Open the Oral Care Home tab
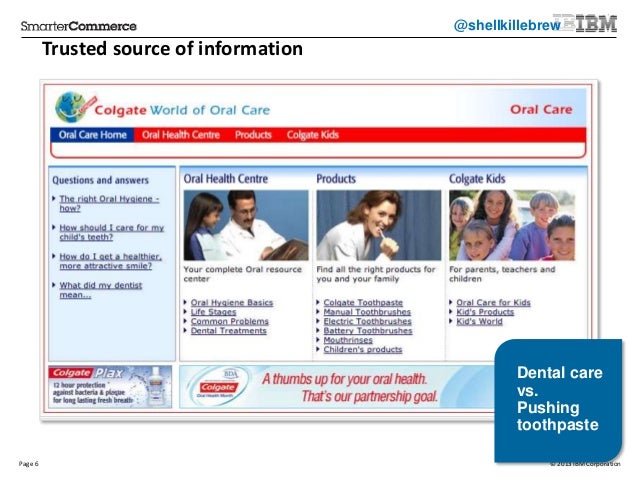This screenshot has height=479, width=638. click(92, 135)
